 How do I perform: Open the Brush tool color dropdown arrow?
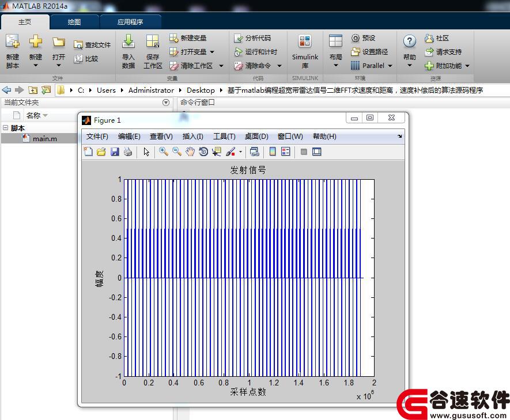click(240, 152)
